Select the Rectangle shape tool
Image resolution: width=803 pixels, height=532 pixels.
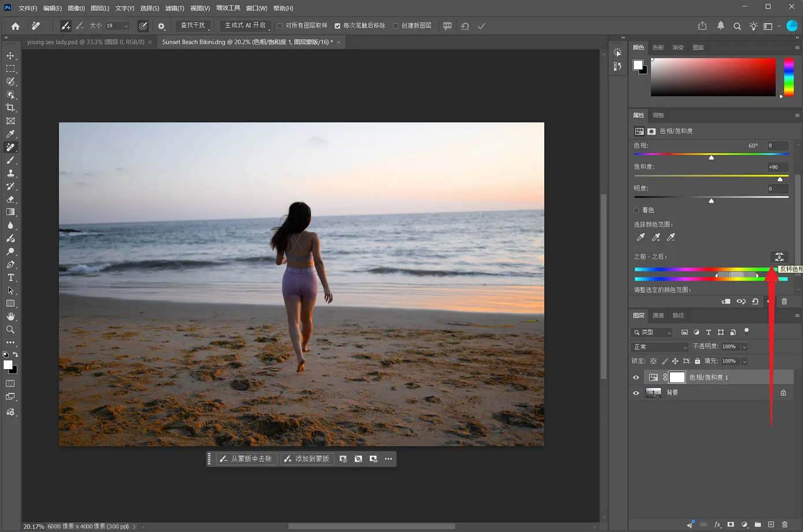point(10,303)
